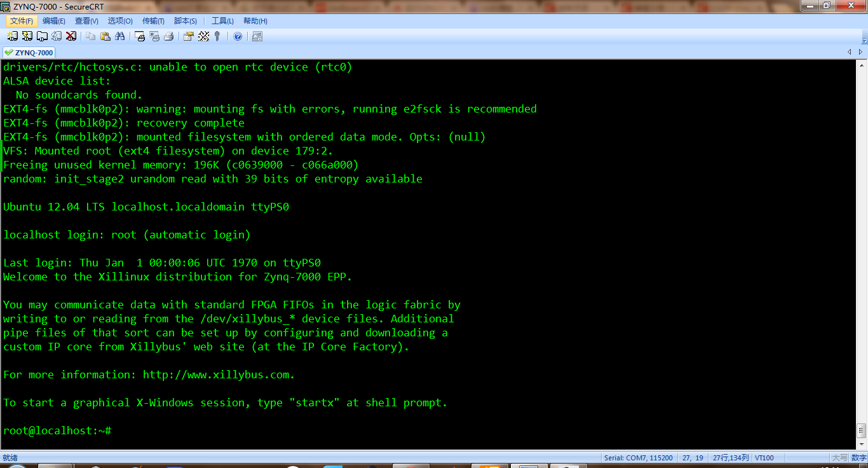
Task: Click the root@localhost shell prompt line
Action: [x=57, y=430]
